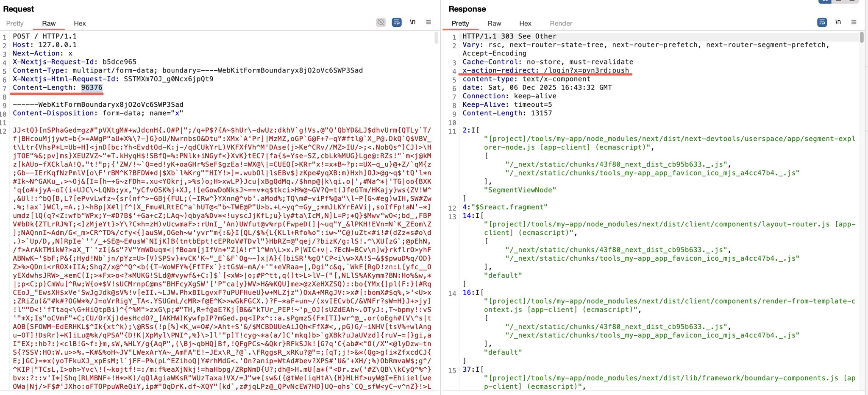Image resolution: width=868 pixels, height=395 pixels.
Task: Switch to the Raw tab in the Response panel
Action: [494, 23]
